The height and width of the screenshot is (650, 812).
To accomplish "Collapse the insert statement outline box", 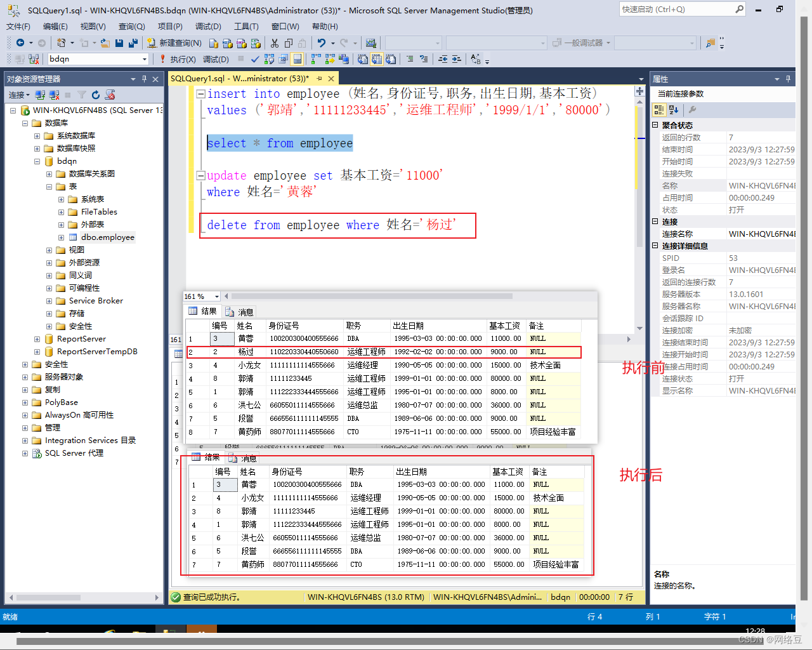I will click(200, 93).
